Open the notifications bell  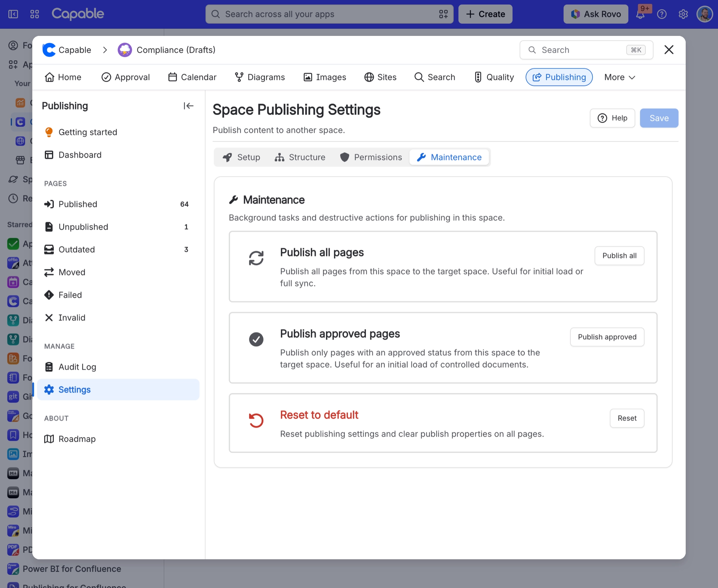tap(640, 14)
